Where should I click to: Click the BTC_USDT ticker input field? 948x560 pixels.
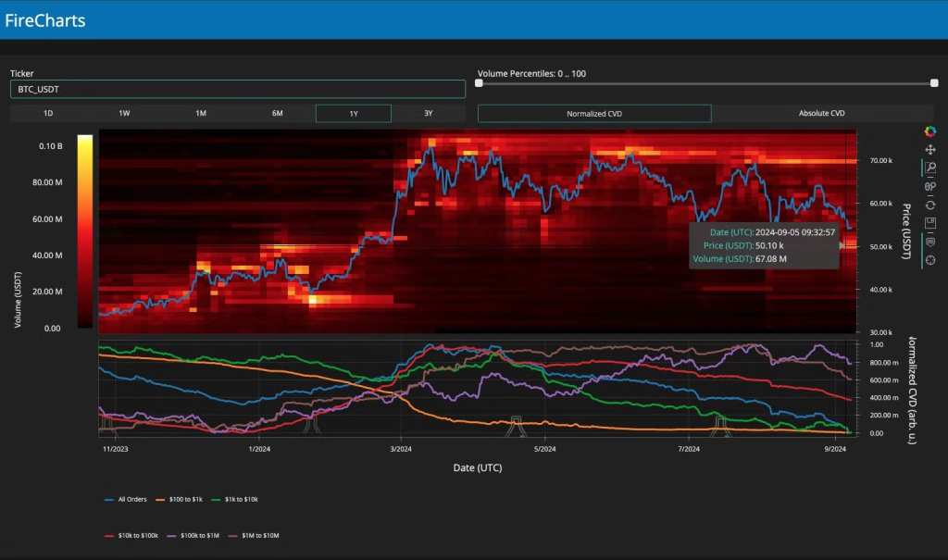237,89
